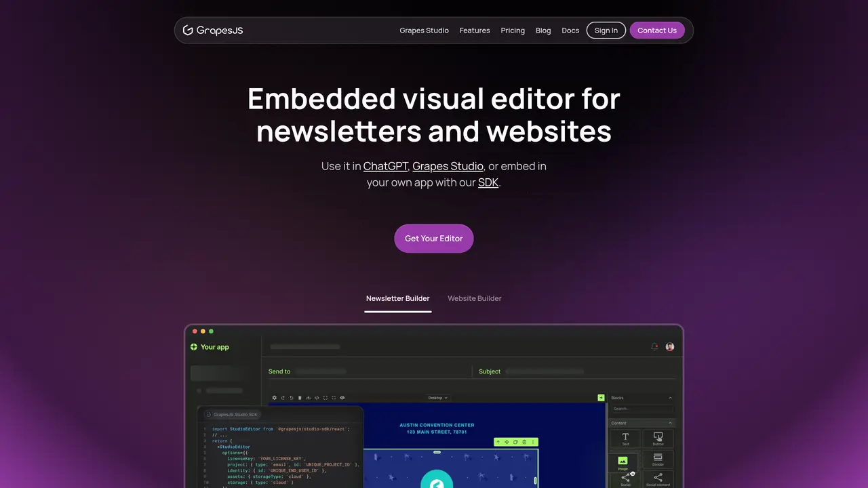Open the Features nav item
Screen dimensions: 868x488
(x=475, y=30)
